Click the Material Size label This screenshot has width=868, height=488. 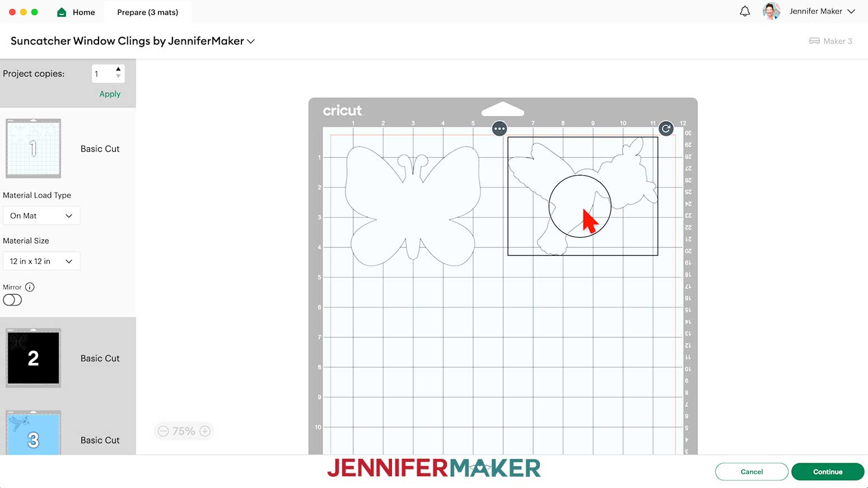[x=26, y=241]
